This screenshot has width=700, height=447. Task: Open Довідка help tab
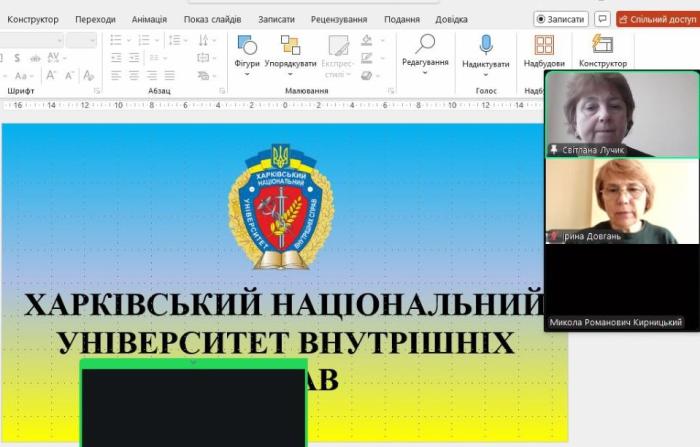point(451,20)
